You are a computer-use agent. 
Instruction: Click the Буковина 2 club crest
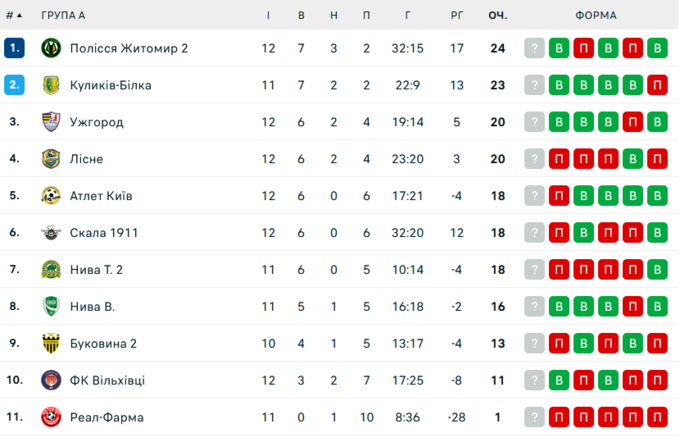(51, 344)
